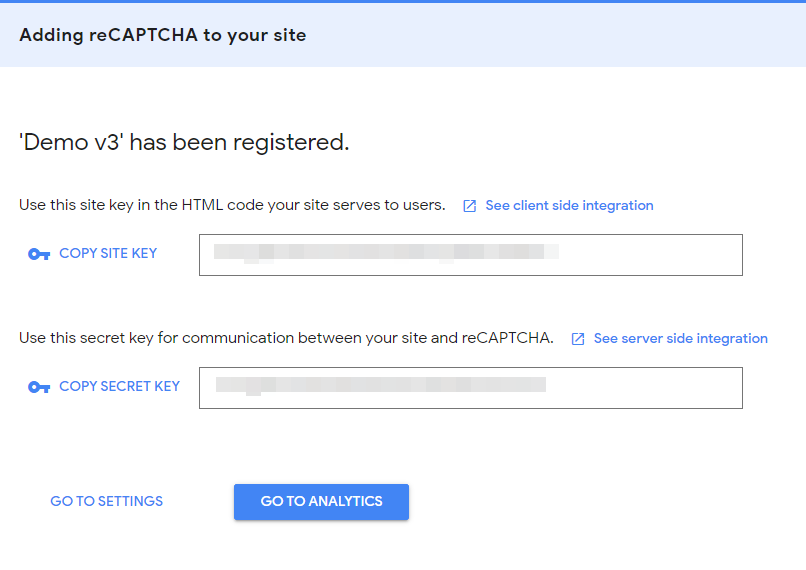The width and height of the screenshot is (806, 570).
Task: Click the 'Demo v3' has been registered heading
Action: pos(184,142)
